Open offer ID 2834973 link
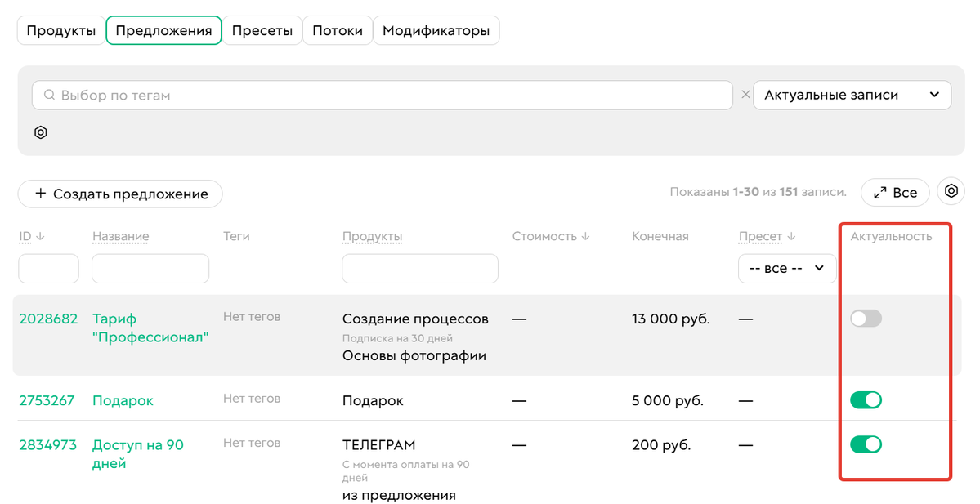The height and width of the screenshot is (504, 980). [47, 444]
